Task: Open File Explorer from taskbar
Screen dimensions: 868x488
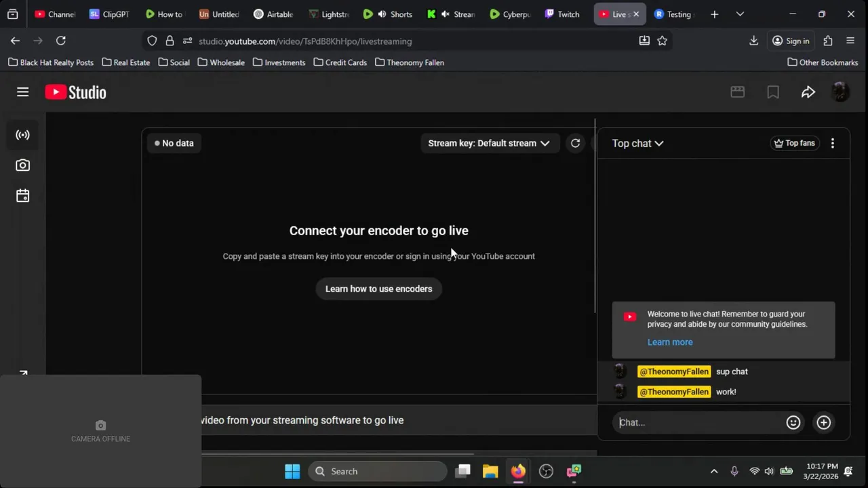Action: point(490,471)
